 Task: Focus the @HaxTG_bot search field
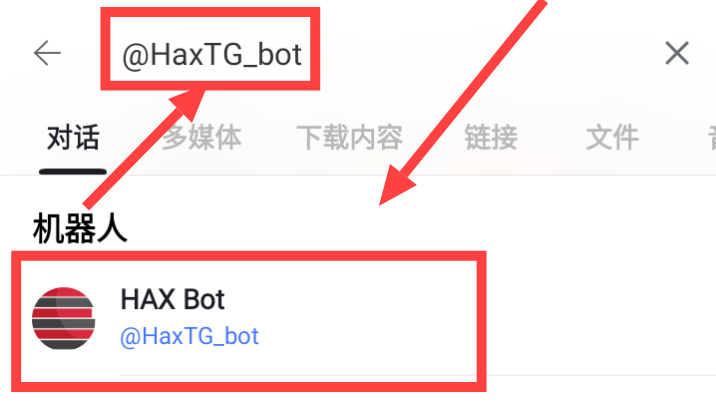(x=212, y=55)
